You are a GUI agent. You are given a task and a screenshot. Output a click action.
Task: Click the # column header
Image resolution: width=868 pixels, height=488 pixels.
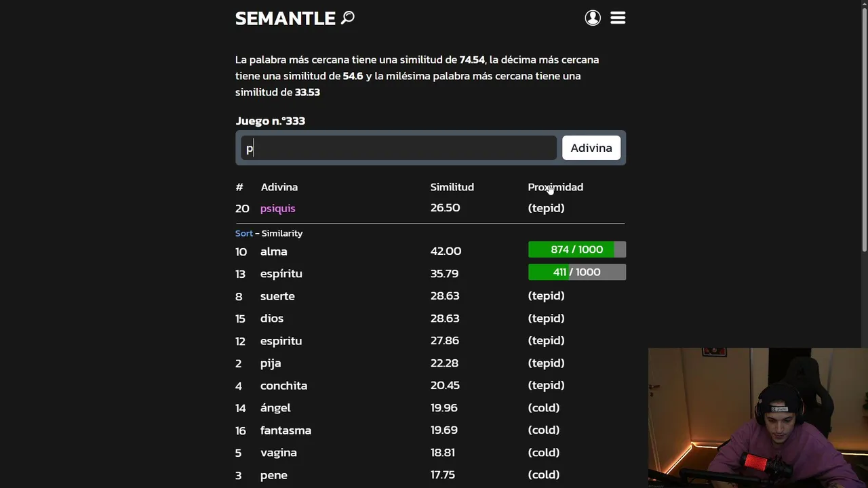point(239,187)
